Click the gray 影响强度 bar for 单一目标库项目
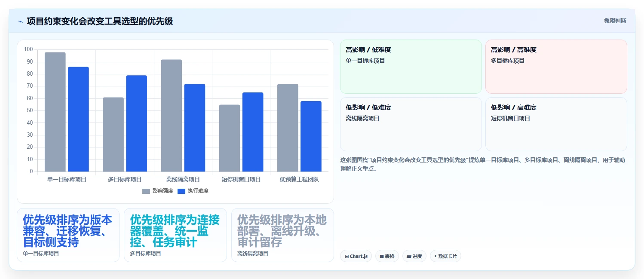The width and height of the screenshot is (644, 279). click(55, 112)
